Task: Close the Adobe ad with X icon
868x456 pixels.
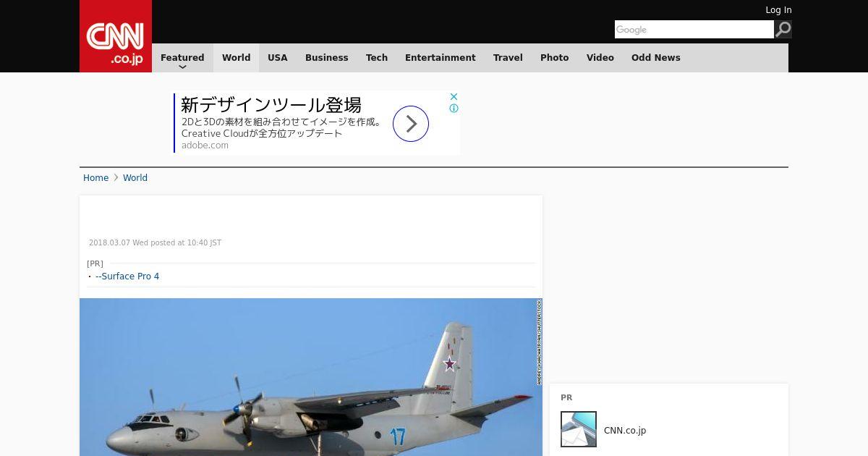Action: [454, 96]
